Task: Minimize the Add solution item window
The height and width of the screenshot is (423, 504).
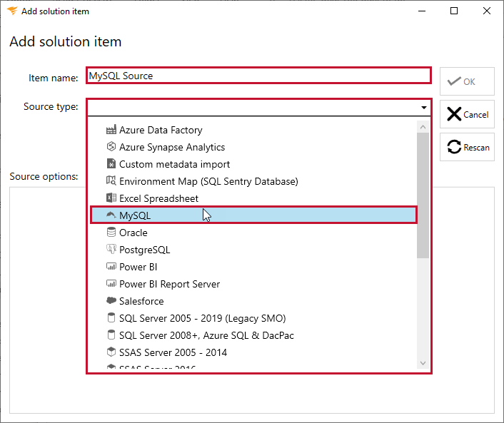Action: (x=422, y=11)
